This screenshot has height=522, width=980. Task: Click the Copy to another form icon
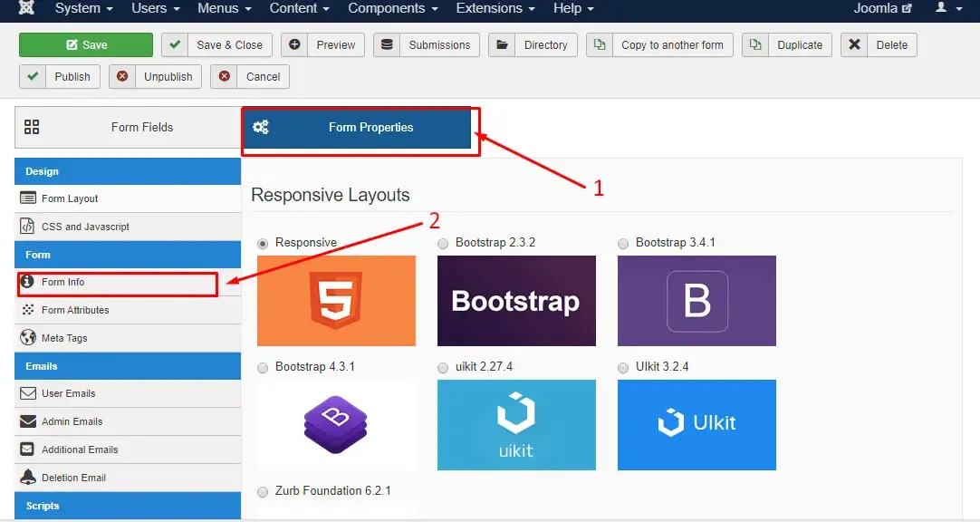click(x=600, y=44)
